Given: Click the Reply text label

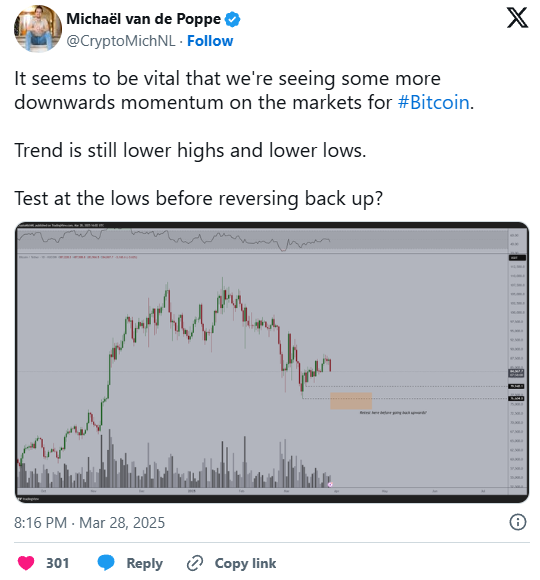Looking at the screenshot, I should coord(145,563).
